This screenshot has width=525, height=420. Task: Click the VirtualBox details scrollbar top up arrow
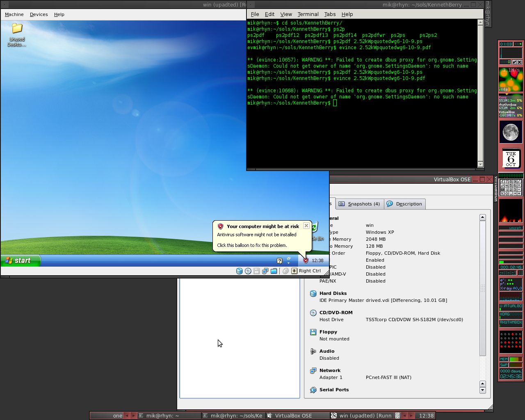point(482,217)
